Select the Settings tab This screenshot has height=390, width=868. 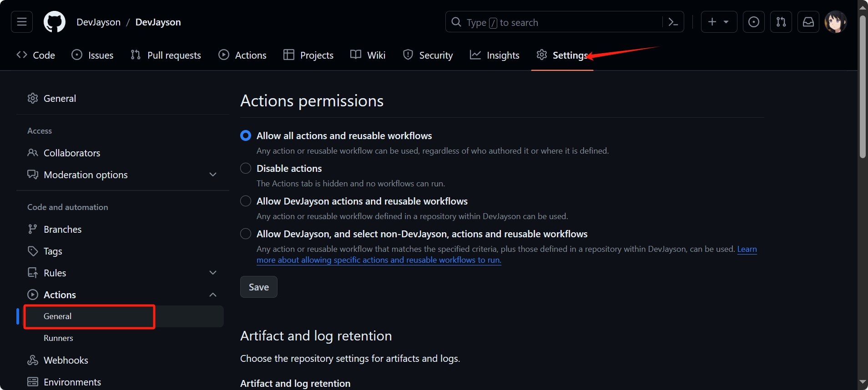(562, 55)
